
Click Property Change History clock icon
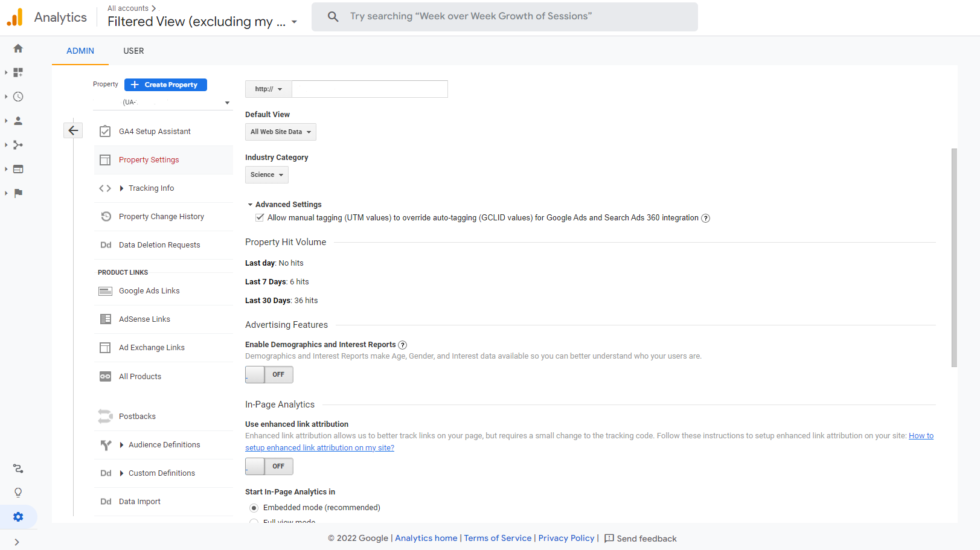coord(106,216)
